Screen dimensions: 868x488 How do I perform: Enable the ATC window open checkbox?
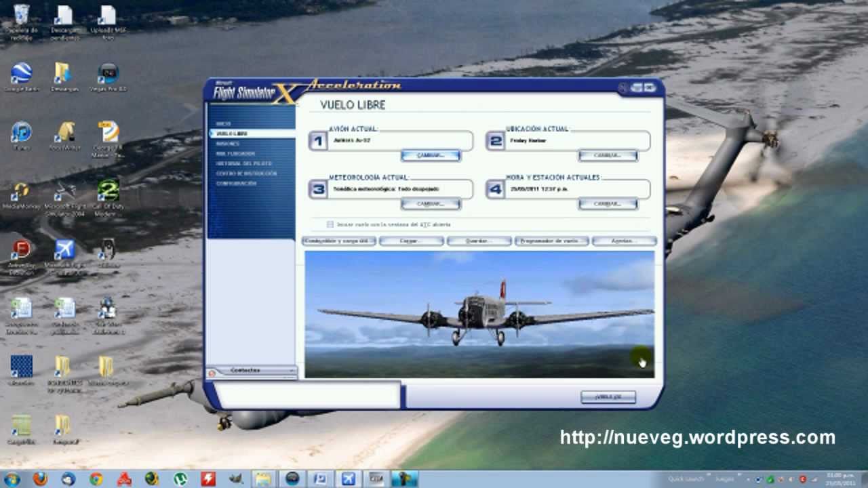(x=330, y=224)
